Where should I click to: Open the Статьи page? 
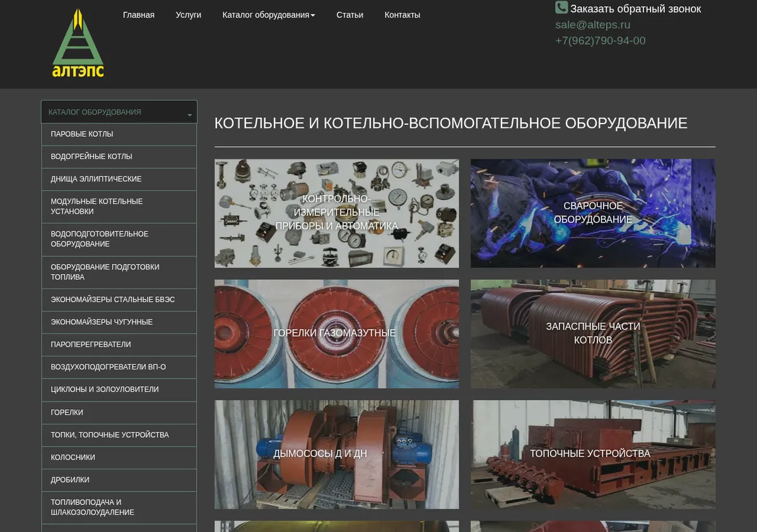coord(349,15)
